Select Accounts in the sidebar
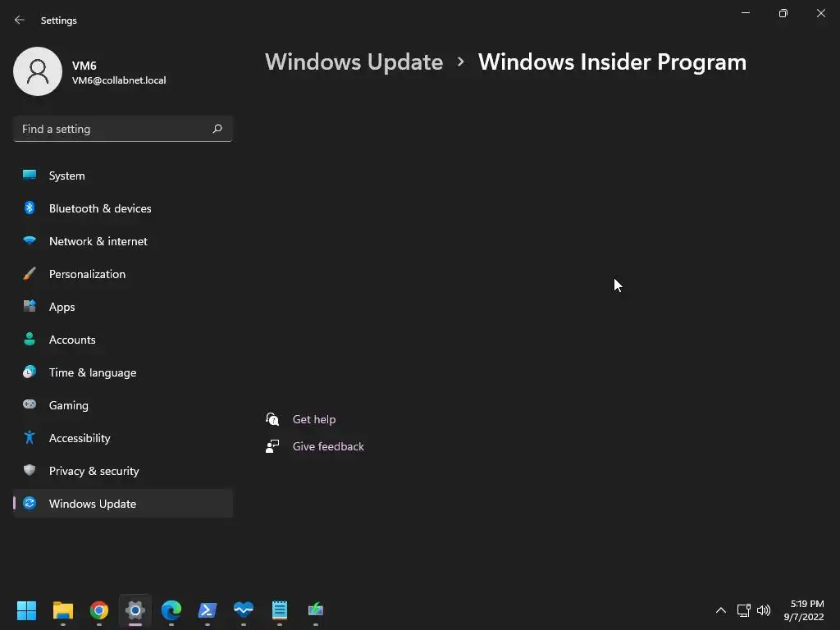This screenshot has height=630, width=840. point(123,340)
